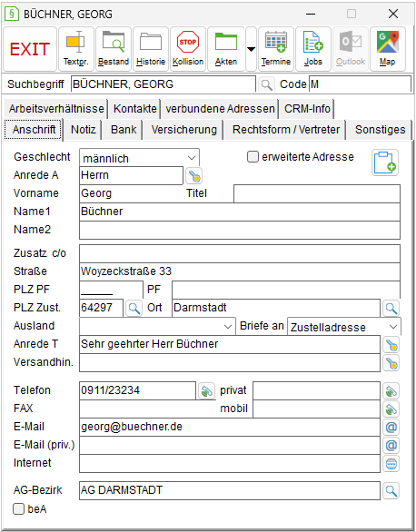Click the PLZ PF input field
Image resolution: width=416 pixels, height=532 pixels.
coord(111,290)
